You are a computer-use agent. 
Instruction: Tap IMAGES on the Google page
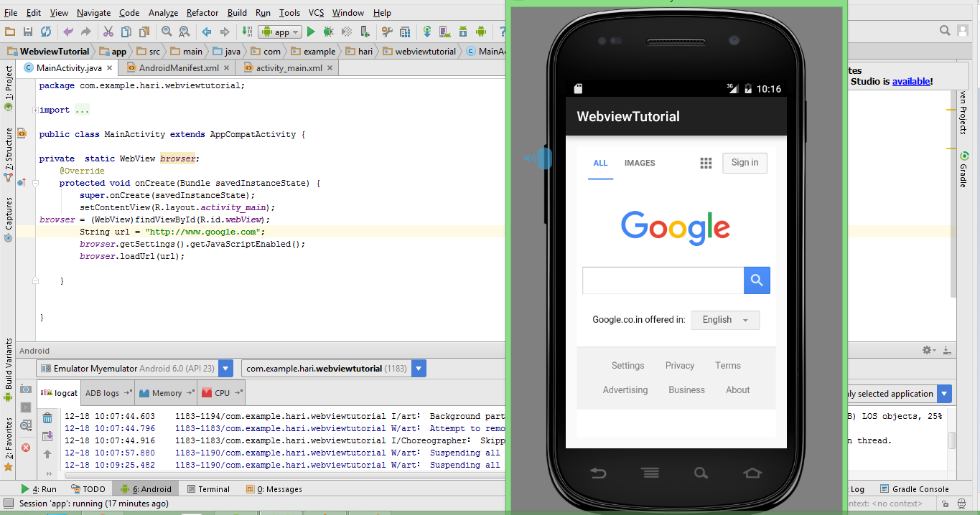640,164
